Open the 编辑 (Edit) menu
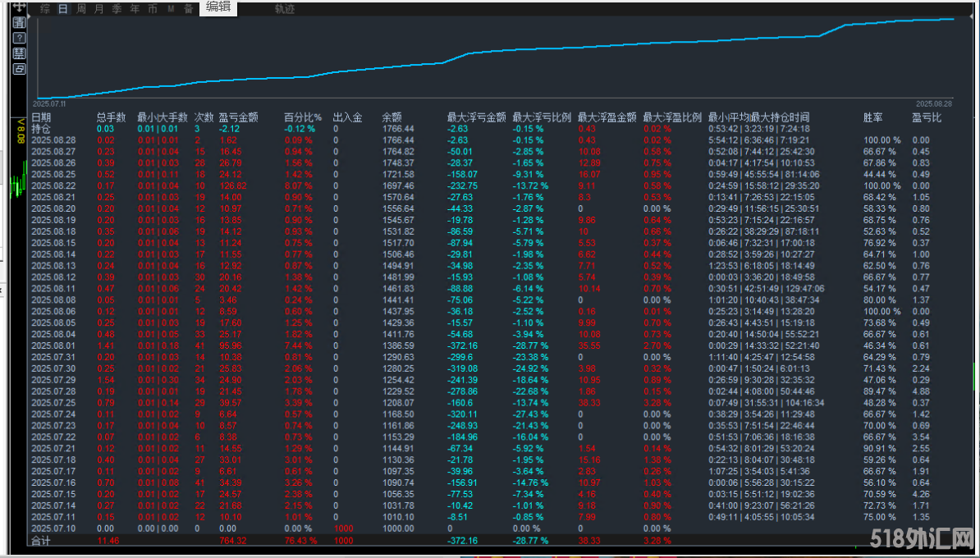 218,7
